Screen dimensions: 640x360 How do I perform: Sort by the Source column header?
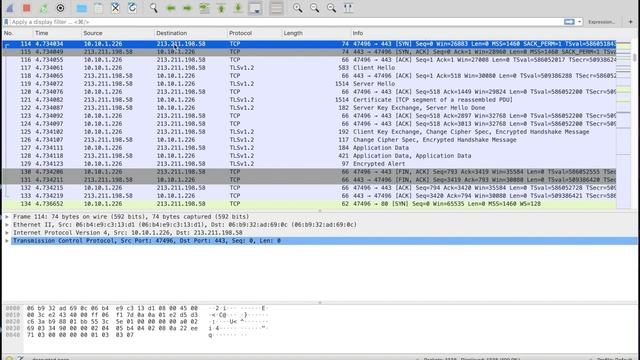[118, 33]
